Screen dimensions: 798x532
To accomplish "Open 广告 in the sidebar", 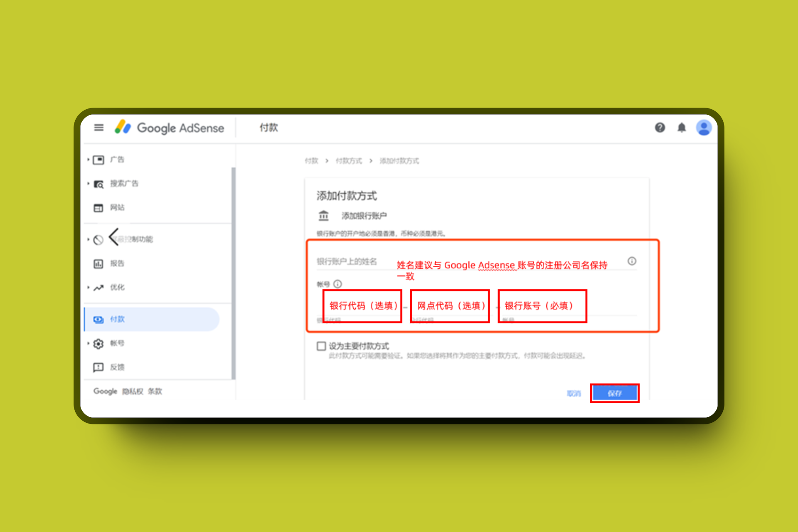I will [117, 160].
